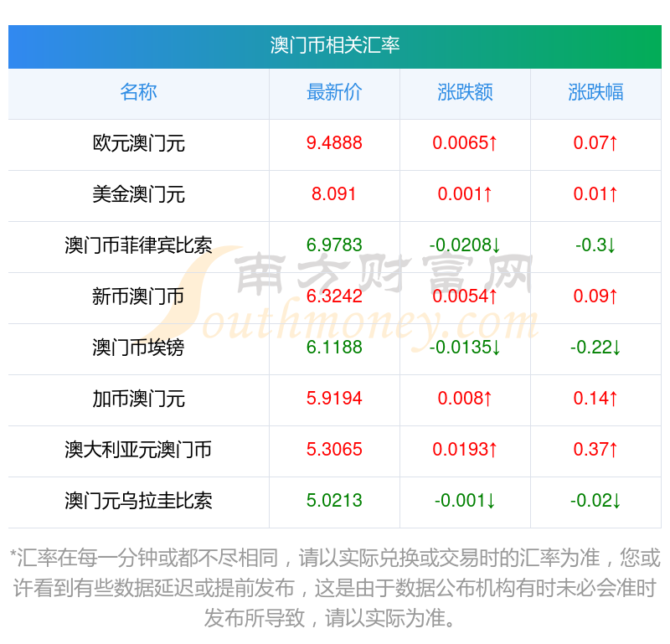Click the percentage 0.07↑
This screenshot has height=644, width=670.
[x=595, y=142]
